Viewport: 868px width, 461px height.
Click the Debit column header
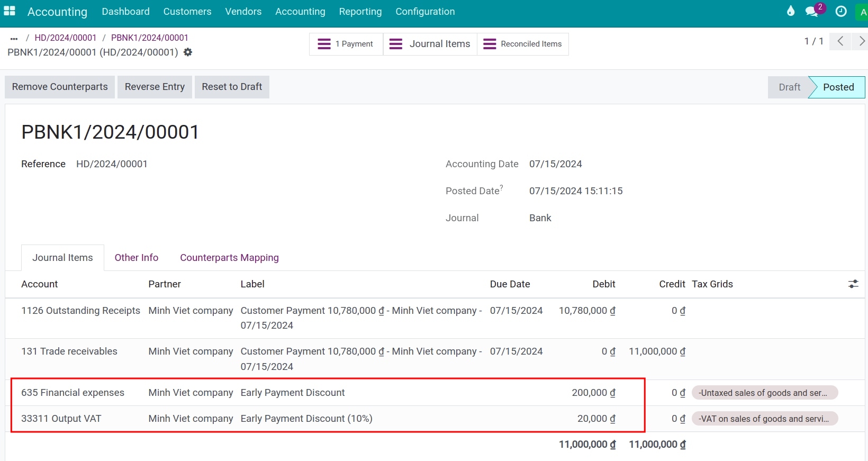[604, 284]
